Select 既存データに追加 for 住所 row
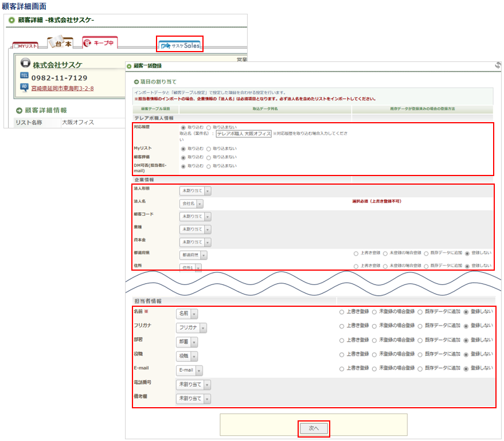The image size is (504, 441). click(426, 266)
